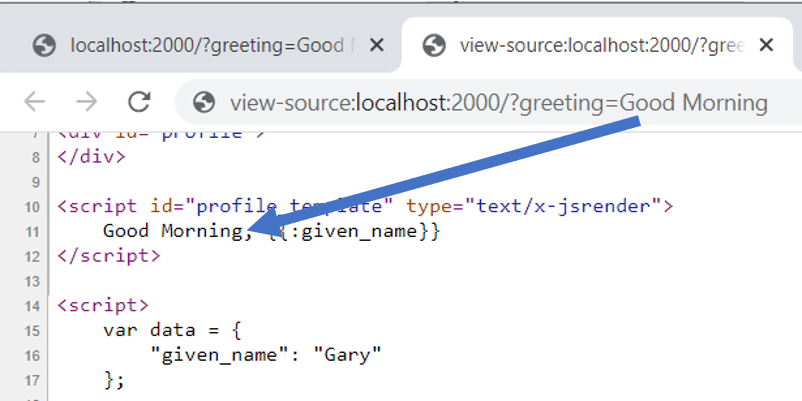802x401 pixels.
Task: Focus the address bar URL text
Action: click(498, 103)
